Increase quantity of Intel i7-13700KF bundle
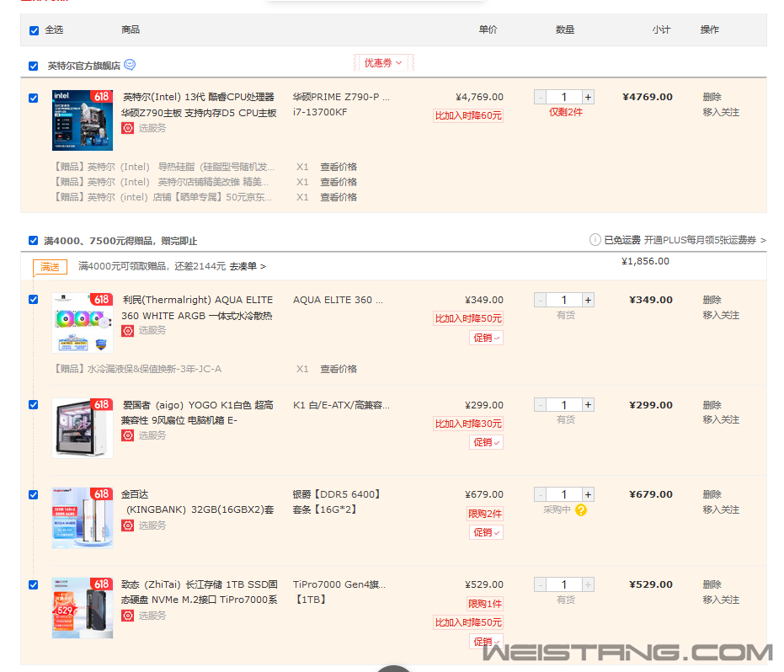 point(588,97)
